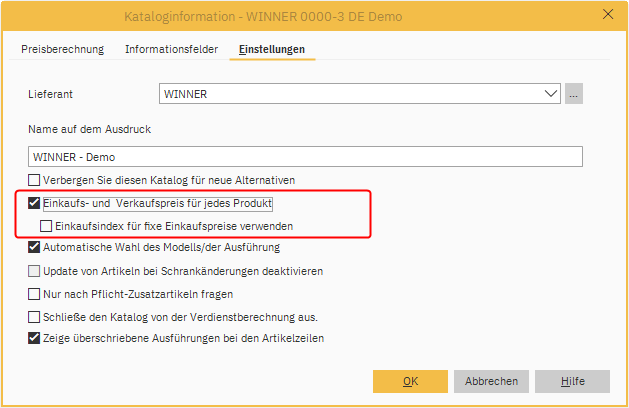Check Schließe den Katalog von der Verdienstberechnung aus

(x=35, y=316)
